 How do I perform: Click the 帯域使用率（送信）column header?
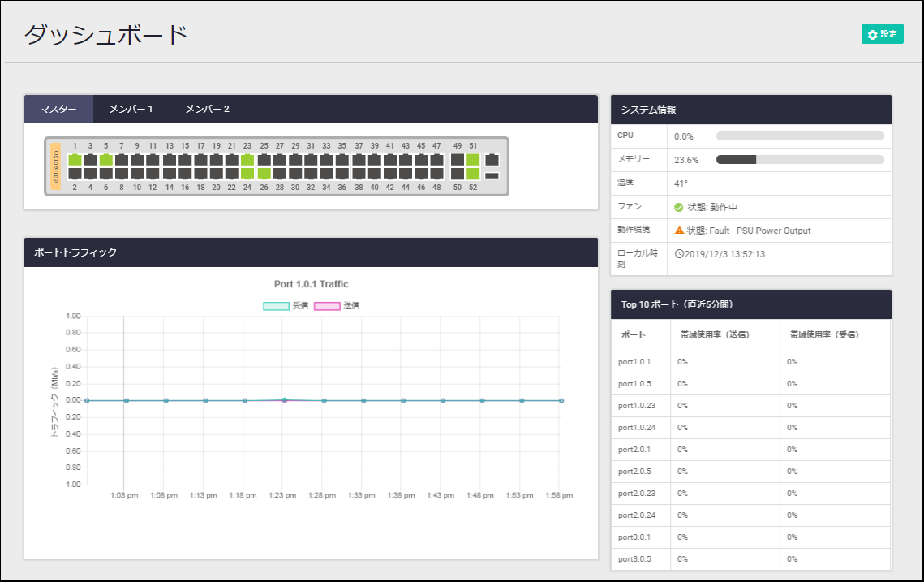pos(715,334)
